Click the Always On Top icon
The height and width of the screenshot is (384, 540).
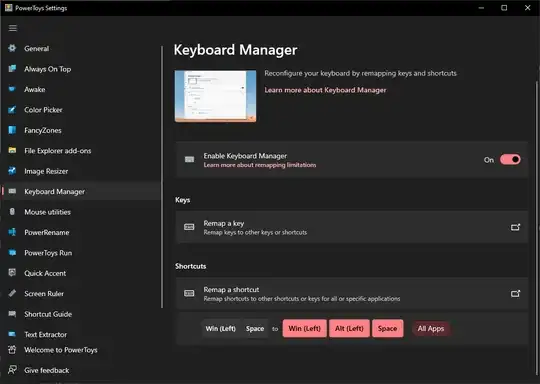click(x=12, y=69)
